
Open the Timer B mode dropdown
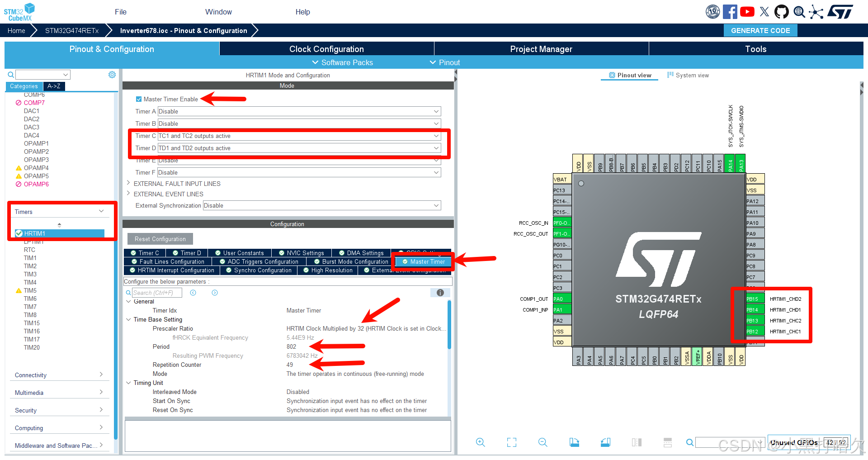pyautogui.click(x=299, y=123)
